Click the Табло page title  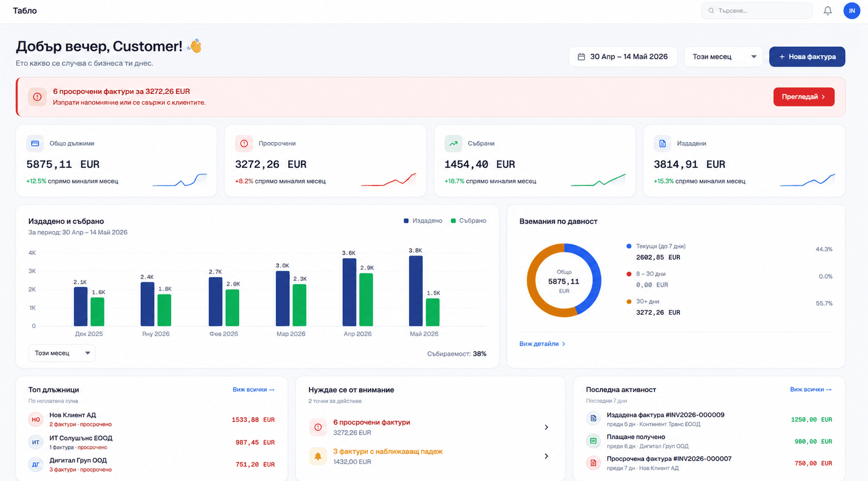click(25, 10)
